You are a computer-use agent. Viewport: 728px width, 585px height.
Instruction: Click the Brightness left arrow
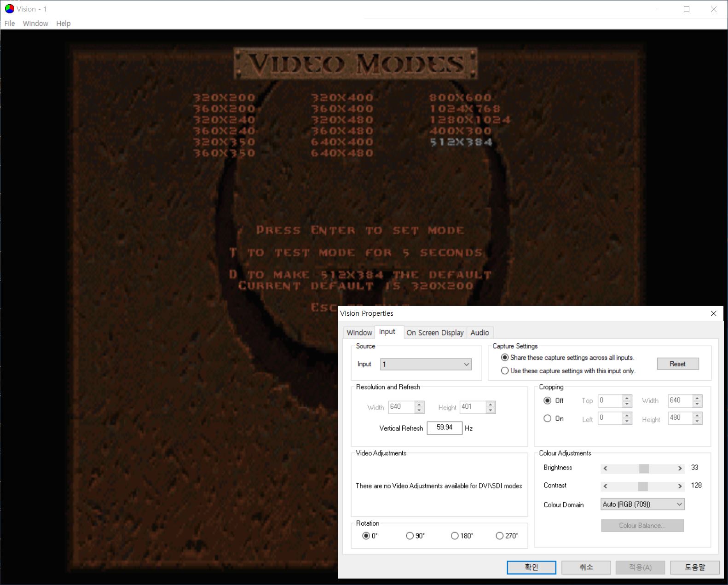pyautogui.click(x=606, y=468)
